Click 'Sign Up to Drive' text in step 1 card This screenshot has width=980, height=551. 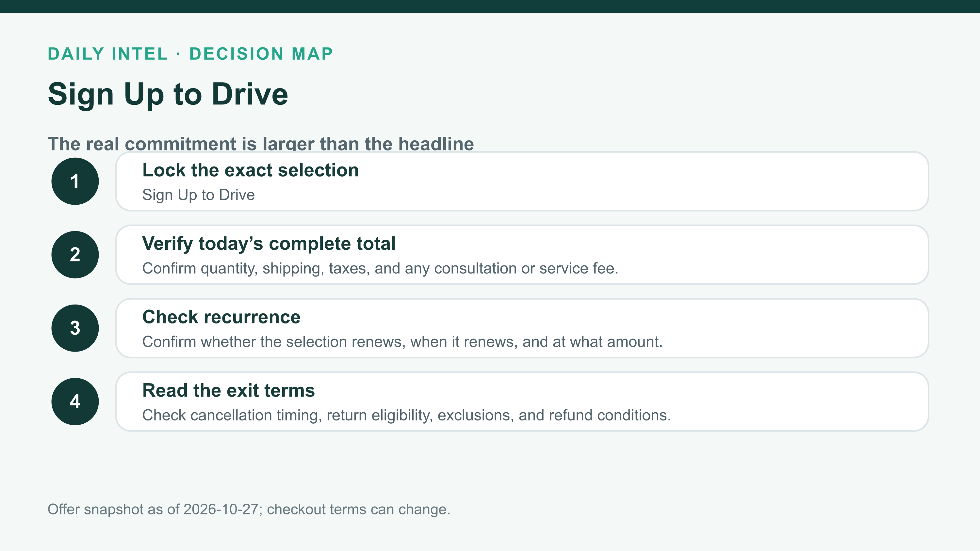click(x=198, y=195)
